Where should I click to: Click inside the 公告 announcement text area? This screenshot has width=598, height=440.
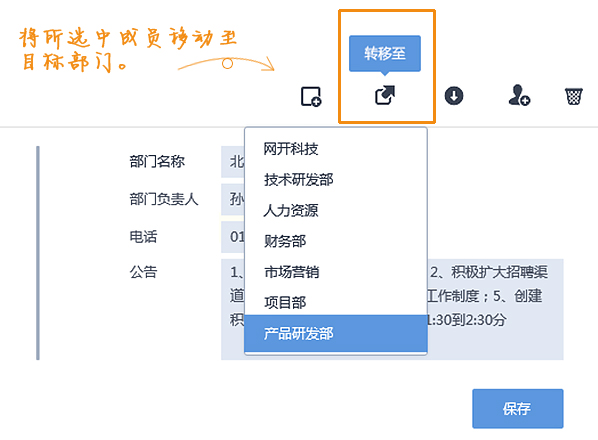[x=495, y=309]
